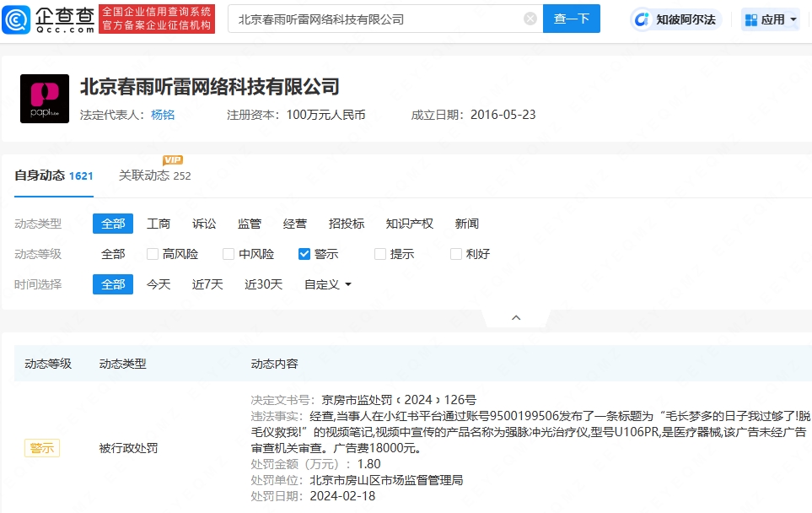Filter dynamics by 知识产权 type

(410, 224)
